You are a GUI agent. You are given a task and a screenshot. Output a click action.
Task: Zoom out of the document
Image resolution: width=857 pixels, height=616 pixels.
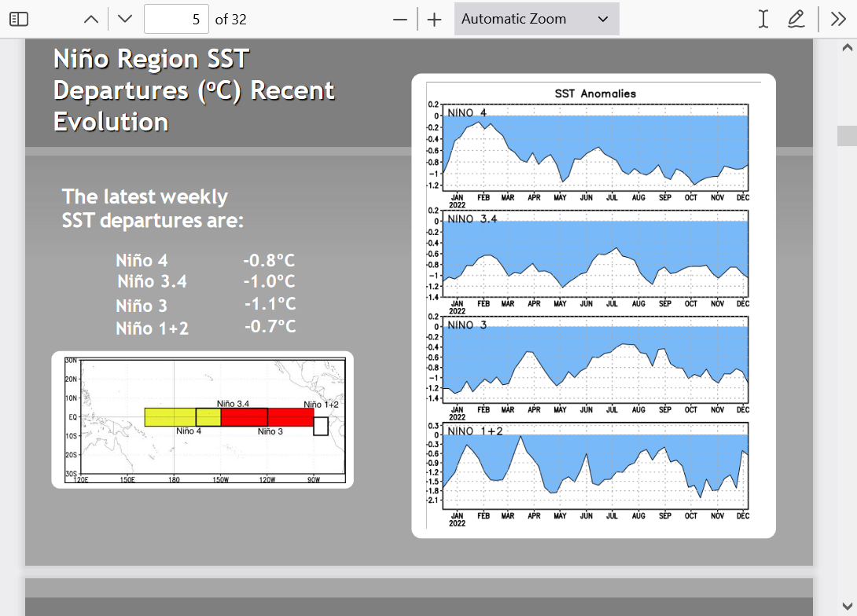pyautogui.click(x=400, y=19)
